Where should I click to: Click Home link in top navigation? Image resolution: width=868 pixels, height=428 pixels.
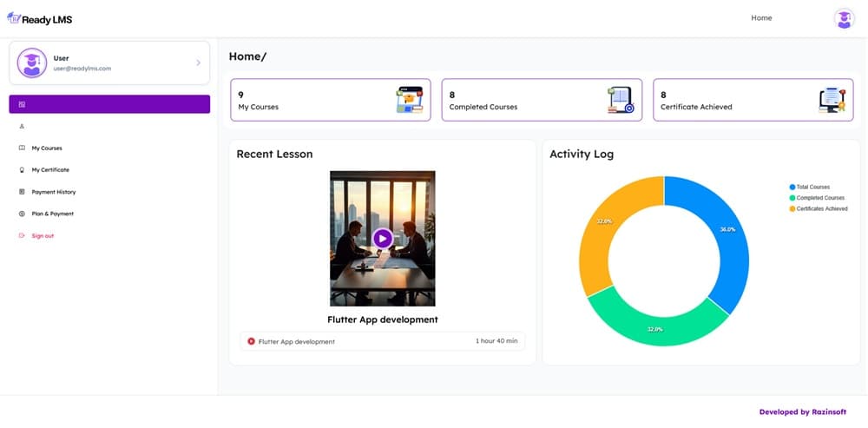[x=761, y=18]
